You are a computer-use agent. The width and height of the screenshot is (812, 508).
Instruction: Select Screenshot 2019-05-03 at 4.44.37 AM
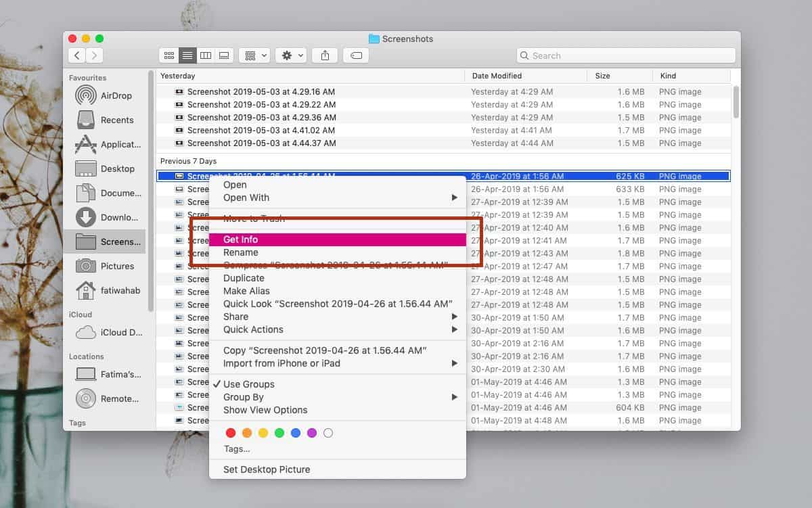(443, 143)
